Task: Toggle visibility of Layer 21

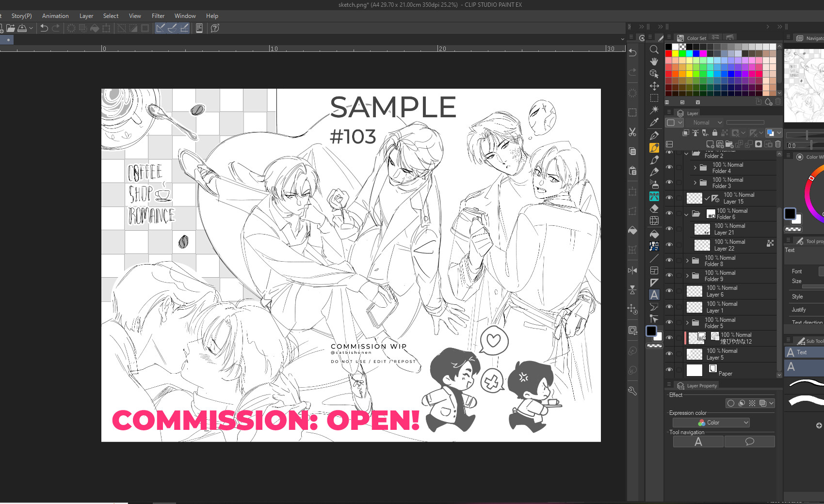Action: (x=669, y=229)
